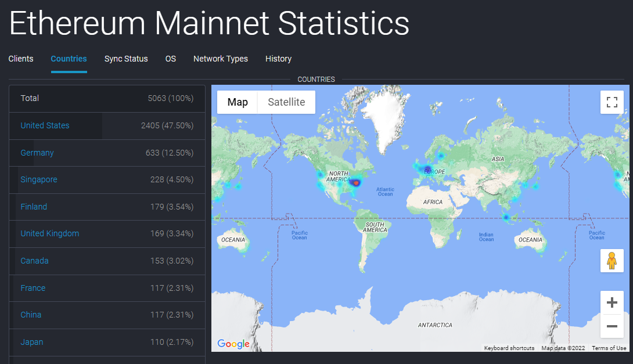The width and height of the screenshot is (633, 364).
Task: Click the Map data ©2022 text
Action: (x=563, y=348)
